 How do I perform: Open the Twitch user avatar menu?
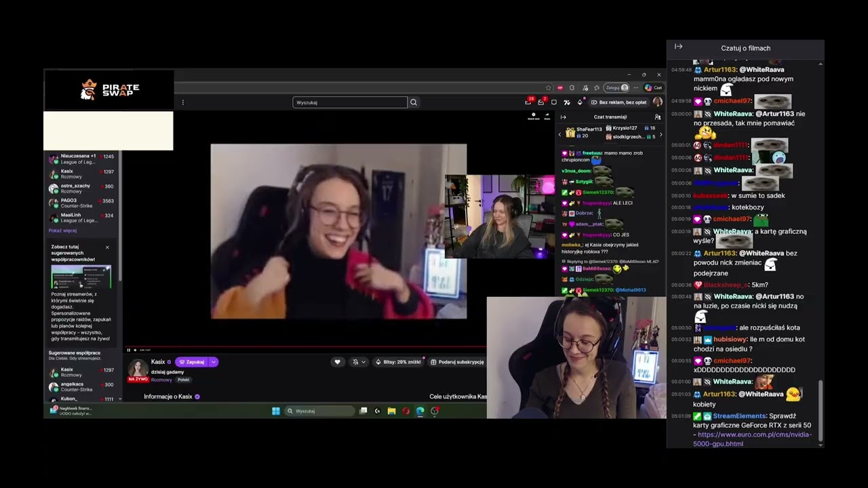point(657,102)
